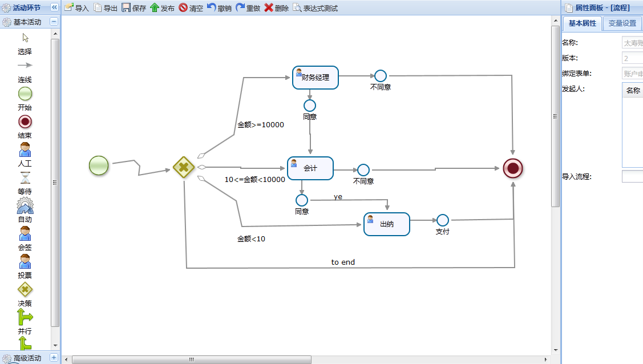Expand the 高级活动 section
The image size is (643, 364).
[x=54, y=358]
